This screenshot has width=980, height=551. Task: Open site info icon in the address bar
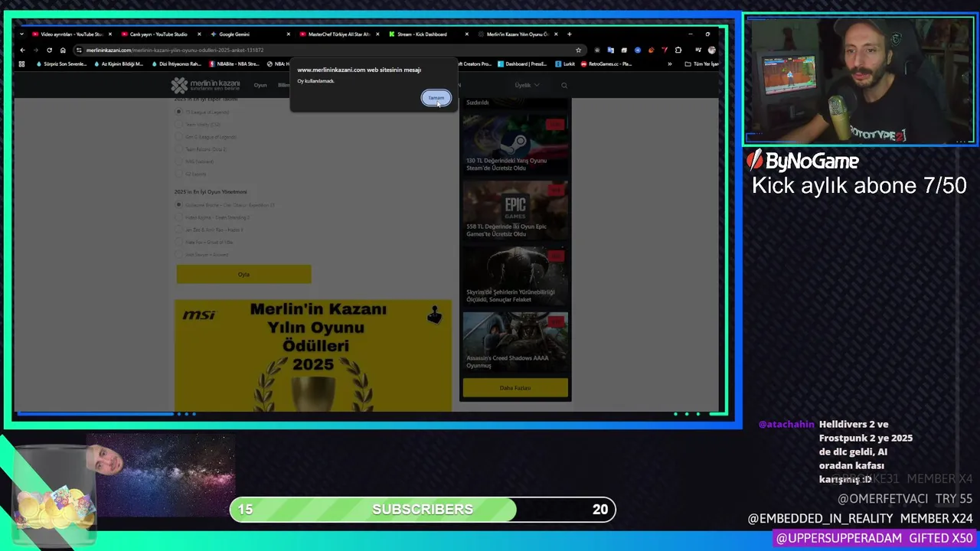coord(79,51)
